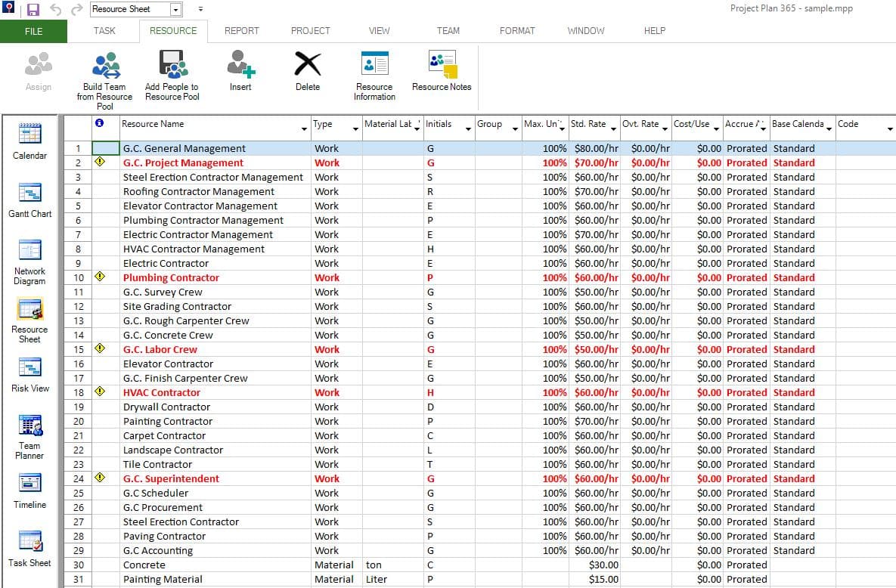Click the Save icon
Image resolution: width=896 pixels, height=588 pixels.
[x=32, y=8]
